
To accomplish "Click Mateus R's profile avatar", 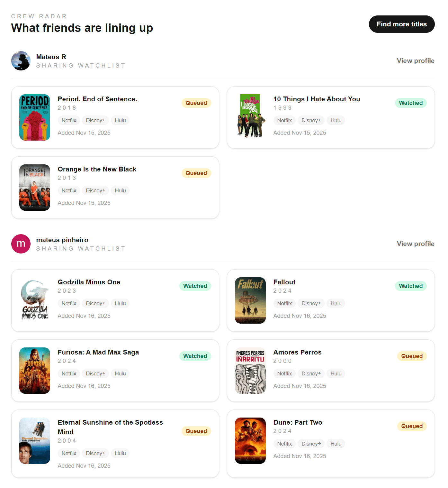I will coord(21,61).
